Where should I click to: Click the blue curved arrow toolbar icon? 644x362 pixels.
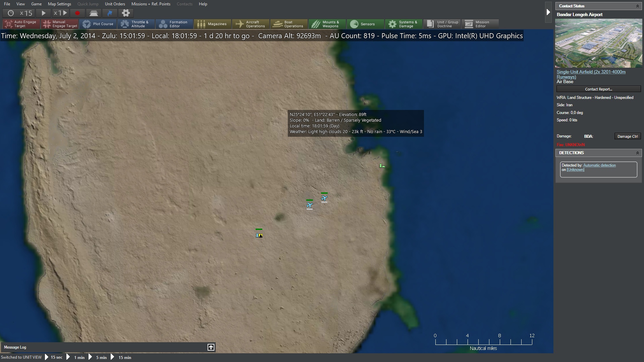point(110,13)
